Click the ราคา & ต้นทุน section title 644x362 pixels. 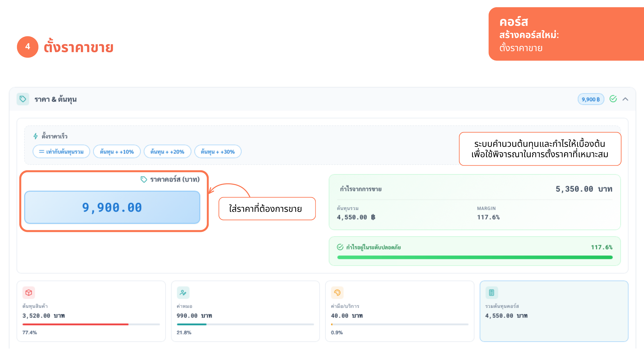pos(56,99)
